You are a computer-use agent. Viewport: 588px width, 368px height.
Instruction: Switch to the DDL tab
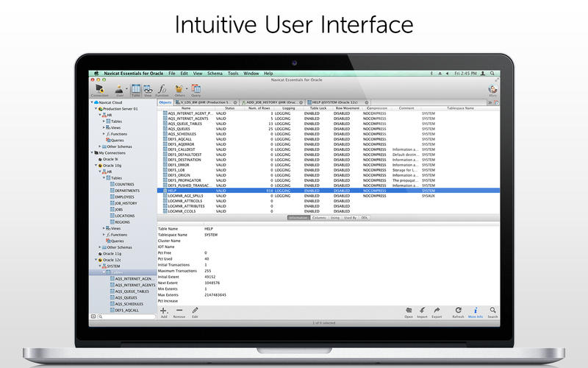point(364,218)
